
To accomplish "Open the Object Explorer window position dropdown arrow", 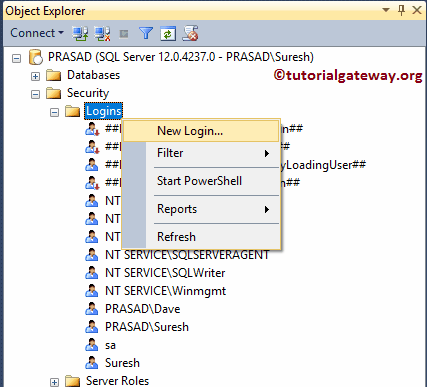I will 386,10.
